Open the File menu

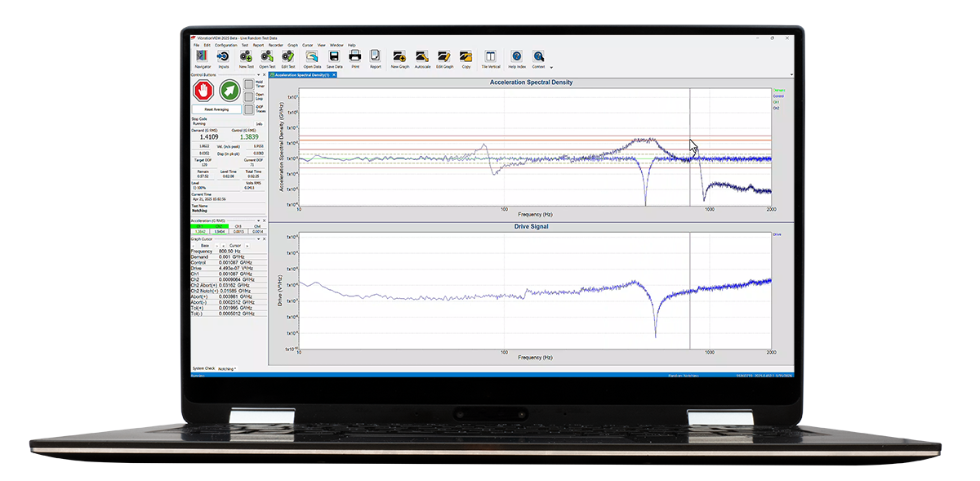196,45
